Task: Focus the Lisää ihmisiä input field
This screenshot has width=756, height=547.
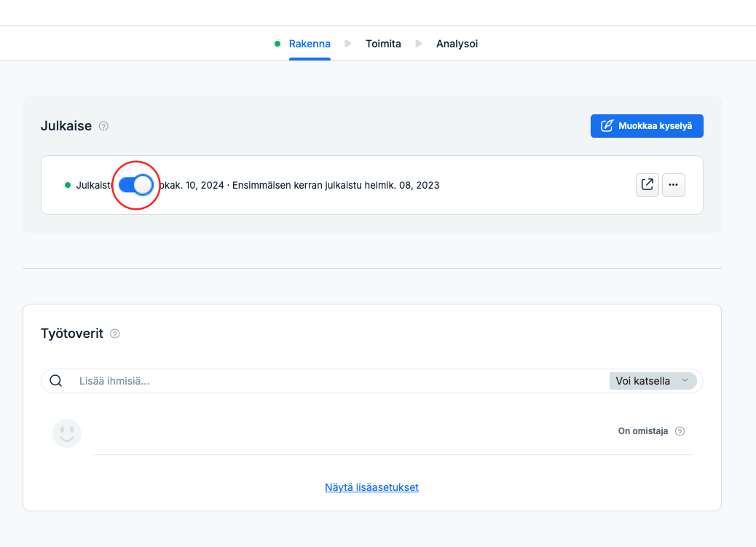Action: tap(337, 381)
